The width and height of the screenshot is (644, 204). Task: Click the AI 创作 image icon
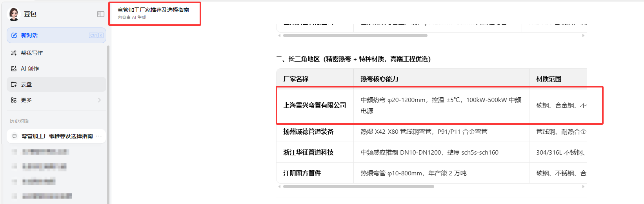point(14,69)
